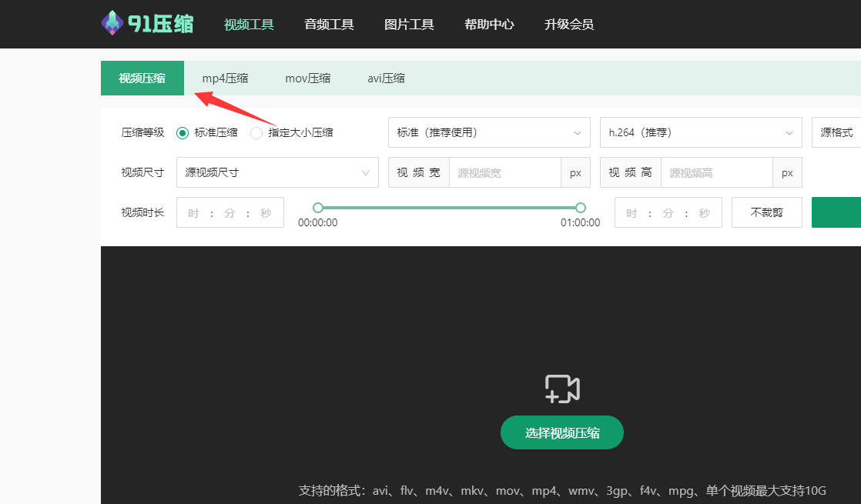The height and width of the screenshot is (504, 861).
Task: Click the 01:00:00 slider end label
Action: pyautogui.click(x=580, y=222)
